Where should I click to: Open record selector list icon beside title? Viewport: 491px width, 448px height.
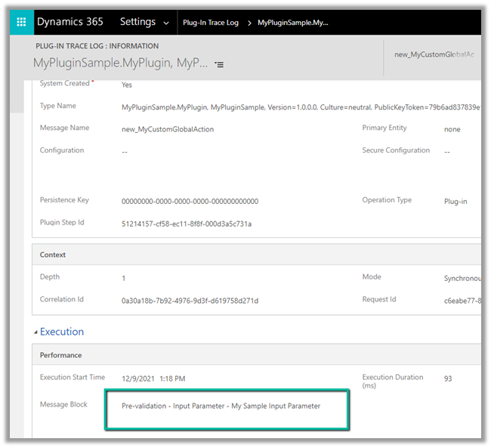[219, 65]
